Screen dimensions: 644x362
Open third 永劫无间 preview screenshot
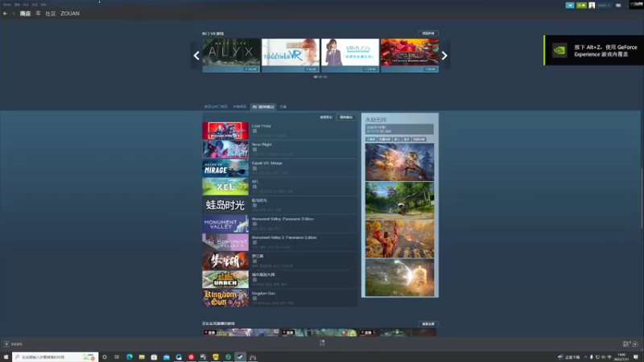click(399, 239)
